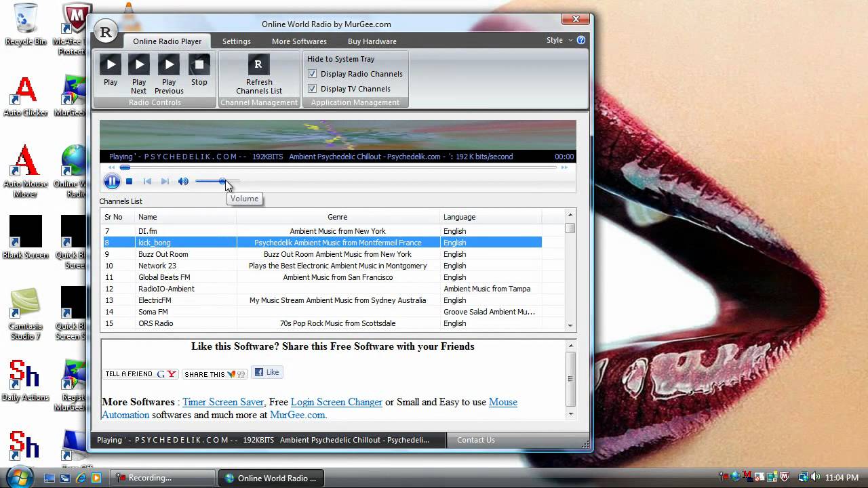868x488 pixels.
Task: Sort by the Language column header
Action: 490,217
